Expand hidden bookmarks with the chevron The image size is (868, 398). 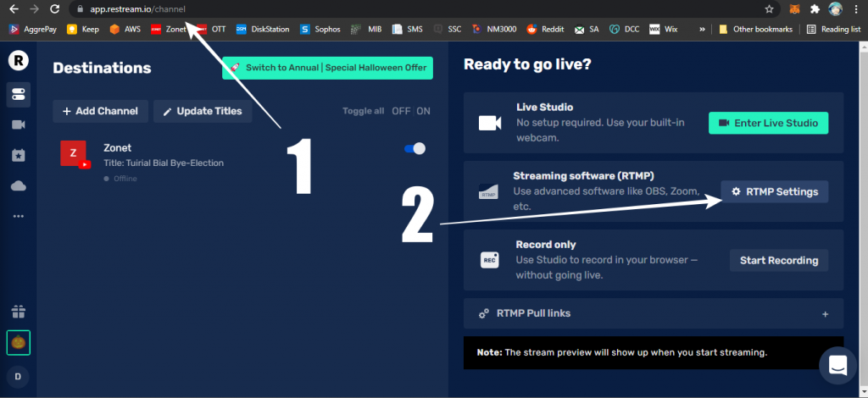(702, 29)
